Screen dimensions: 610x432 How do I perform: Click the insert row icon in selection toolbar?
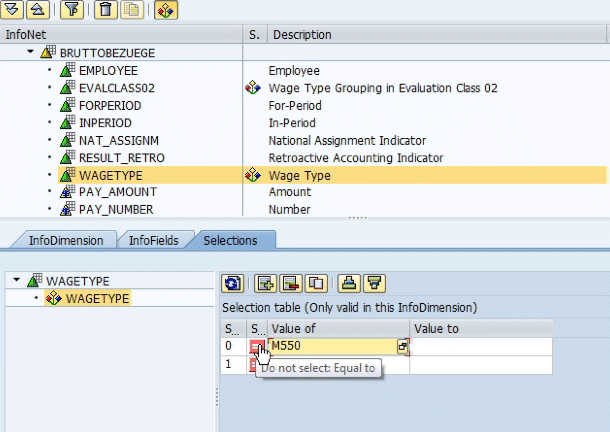tap(266, 284)
